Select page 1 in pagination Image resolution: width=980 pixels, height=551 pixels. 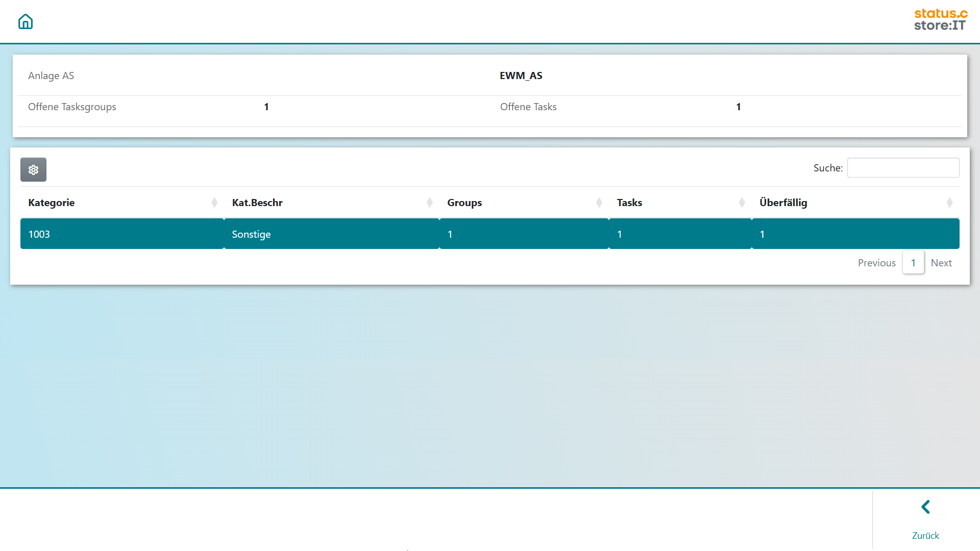pyautogui.click(x=913, y=263)
